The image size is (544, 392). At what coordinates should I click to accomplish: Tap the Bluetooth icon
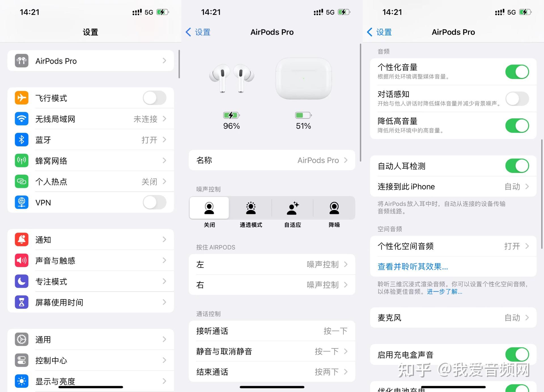(x=21, y=140)
